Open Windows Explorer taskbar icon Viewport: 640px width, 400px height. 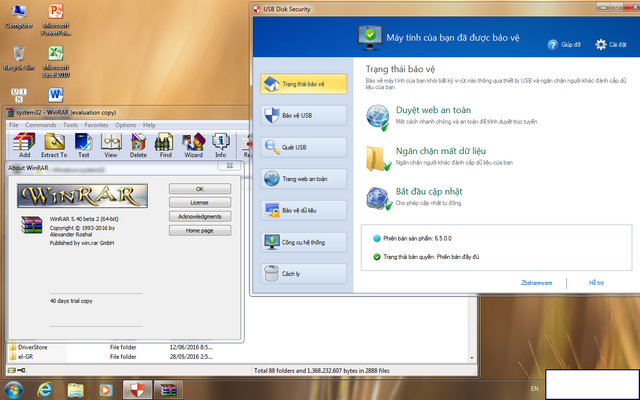(76, 390)
